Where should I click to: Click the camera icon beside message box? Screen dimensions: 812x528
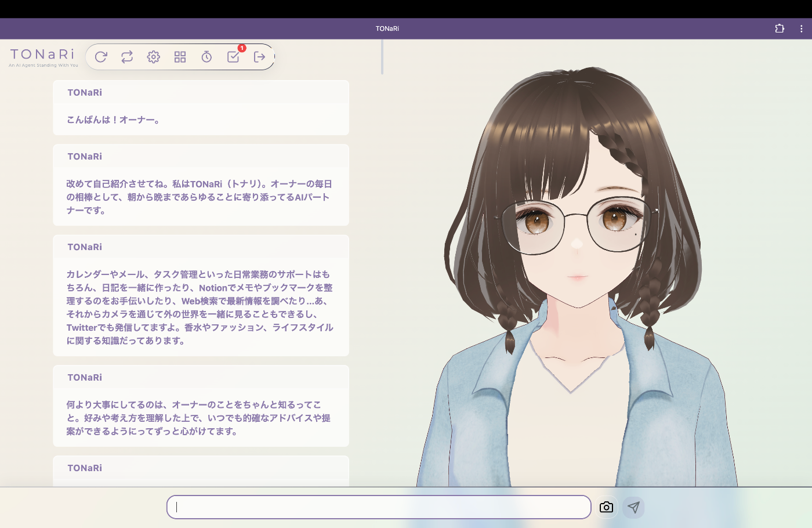point(606,507)
